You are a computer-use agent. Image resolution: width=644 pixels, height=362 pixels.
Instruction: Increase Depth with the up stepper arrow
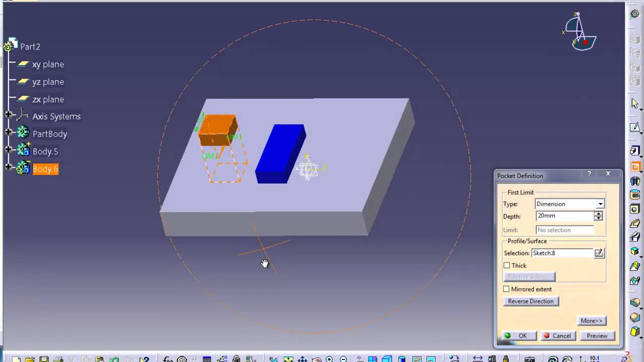pos(598,214)
